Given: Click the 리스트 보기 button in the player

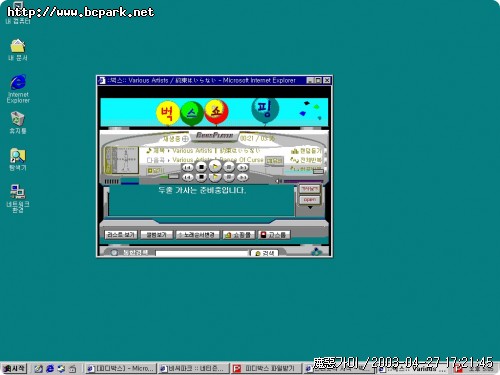Looking at the screenshot, I should pyautogui.click(x=120, y=235).
